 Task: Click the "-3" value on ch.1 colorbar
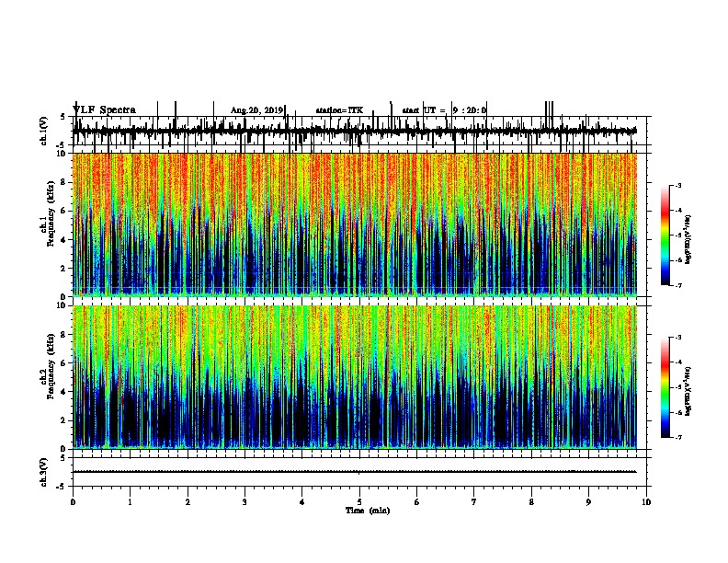click(x=678, y=185)
